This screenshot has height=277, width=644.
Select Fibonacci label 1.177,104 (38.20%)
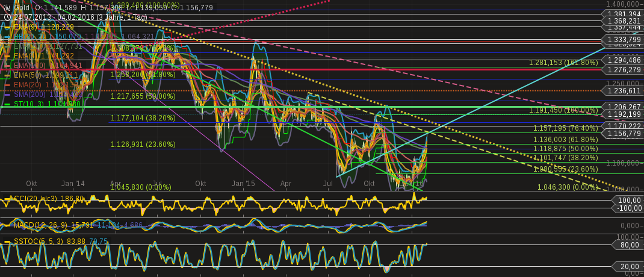(x=143, y=118)
